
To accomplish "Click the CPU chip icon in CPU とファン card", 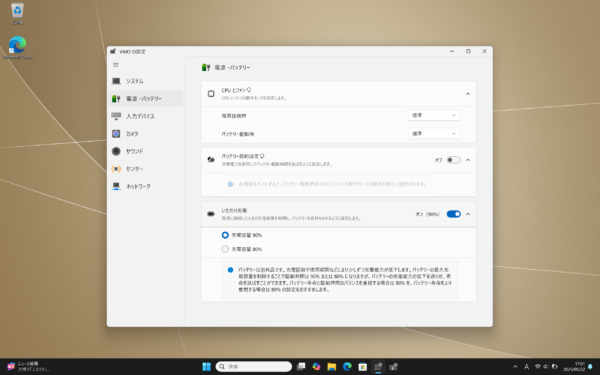I will (211, 94).
